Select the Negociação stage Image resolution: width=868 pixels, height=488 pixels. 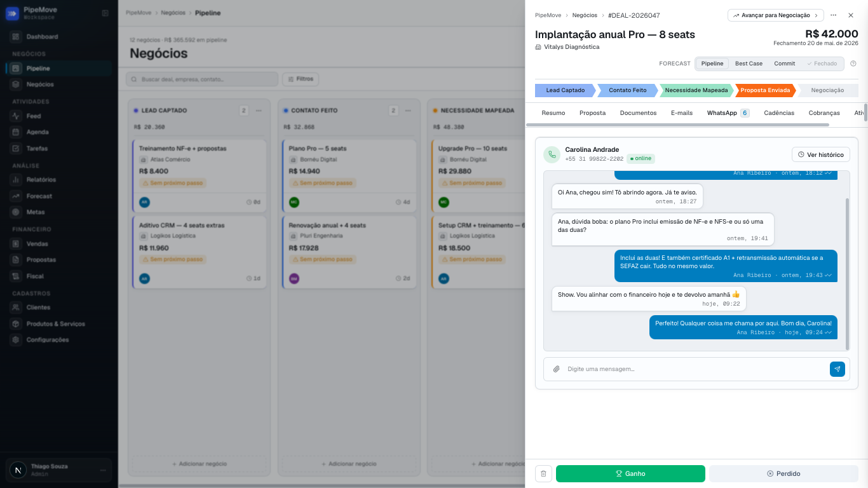(827, 90)
